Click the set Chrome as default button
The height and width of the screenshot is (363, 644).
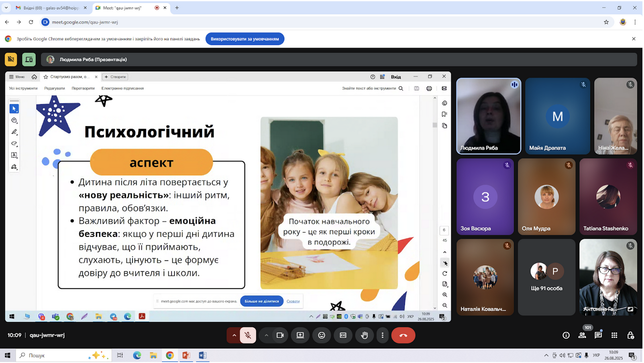click(245, 39)
